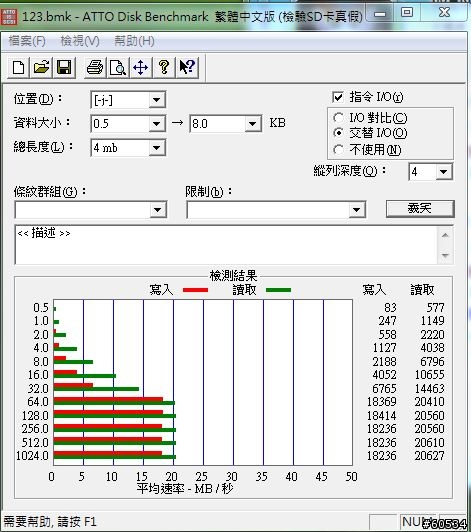The image size is (471, 532).
Task: Open the 檢視(V) menu
Action: point(80,41)
